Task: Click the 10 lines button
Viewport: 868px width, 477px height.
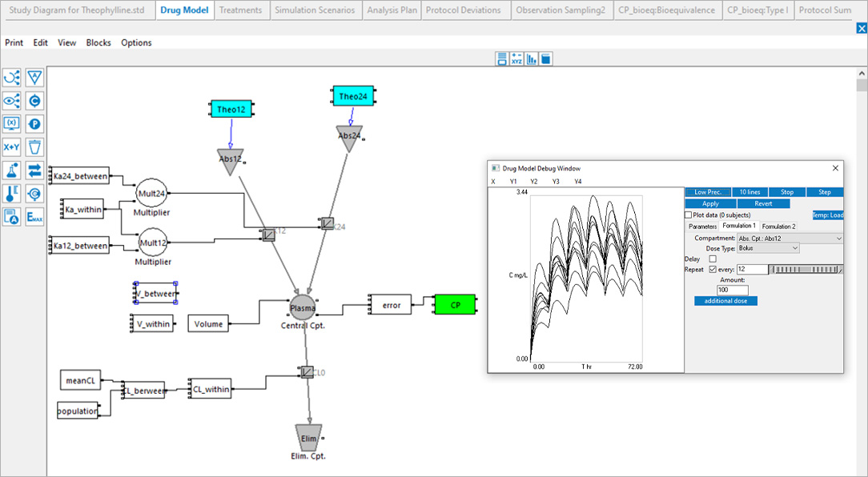Action: pyautogui.click(x=750, y=192)
